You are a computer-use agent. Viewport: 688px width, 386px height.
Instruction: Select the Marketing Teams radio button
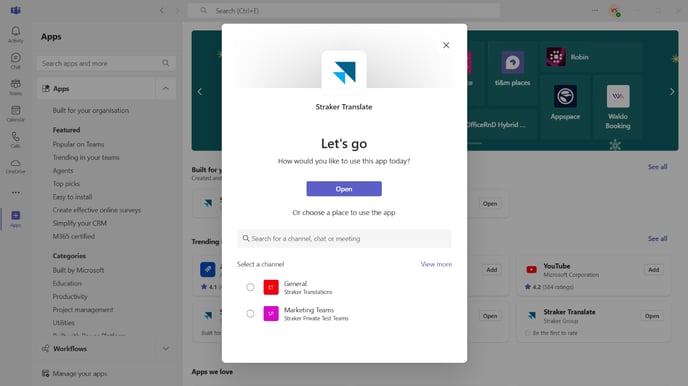[x=250, y=314]
